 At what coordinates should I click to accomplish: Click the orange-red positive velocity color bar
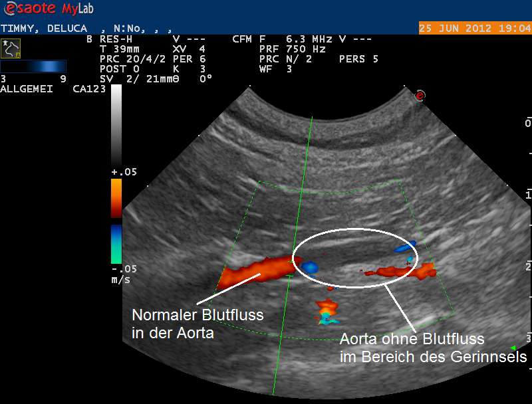(x=116, y=198)
